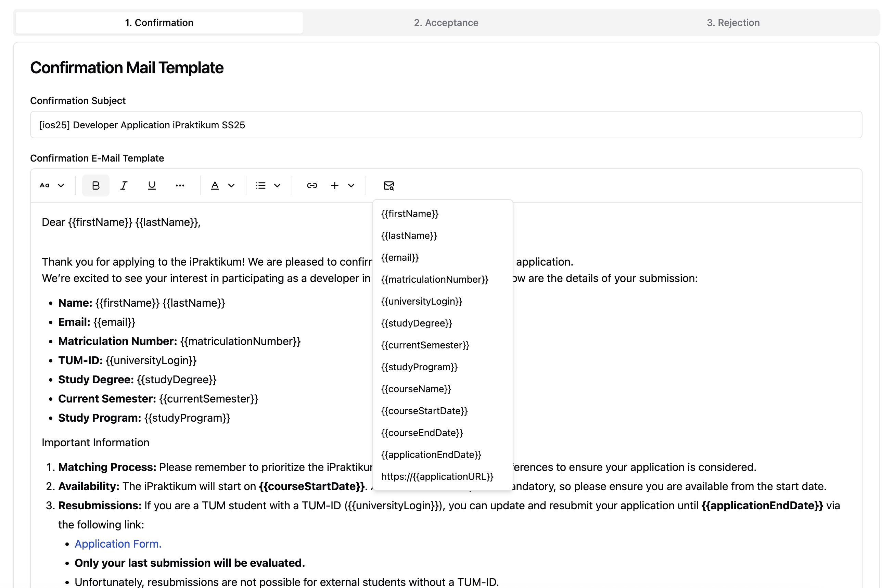Open the Application Form link

[118, 544]
